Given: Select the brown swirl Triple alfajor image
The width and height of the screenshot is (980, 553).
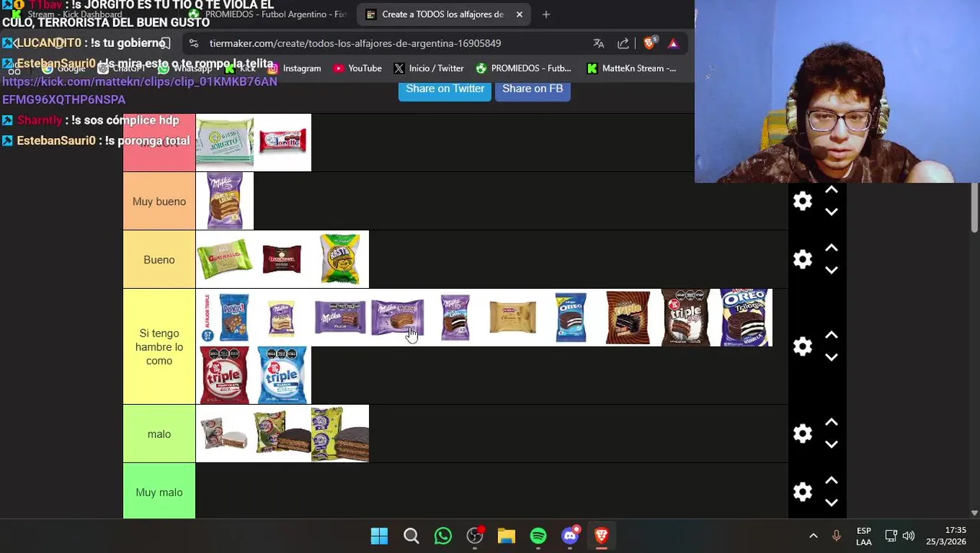Looking at the screenshot, I should tap(628, 317).
